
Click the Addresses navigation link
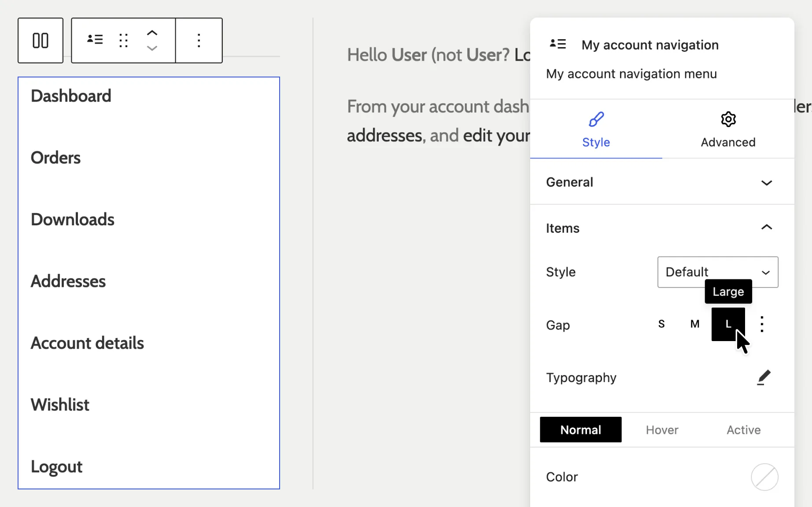(x=68, y=281)
